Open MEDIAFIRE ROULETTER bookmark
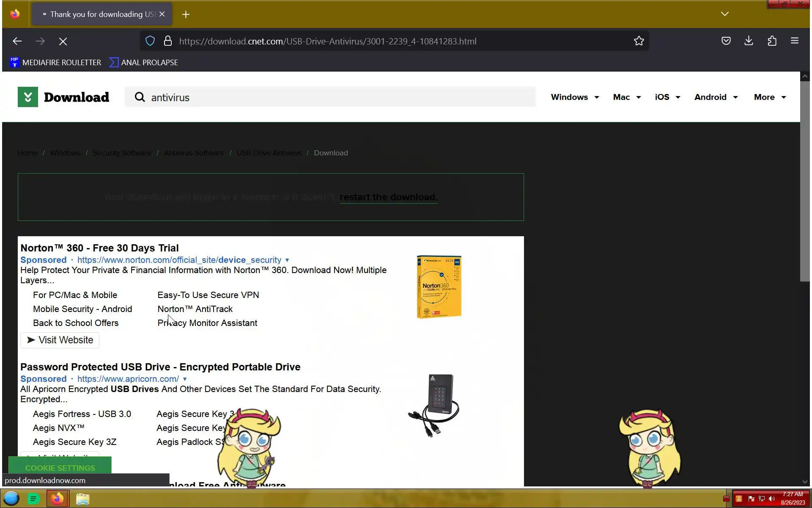The image size is (812, 508). click(x=55, y=63)
